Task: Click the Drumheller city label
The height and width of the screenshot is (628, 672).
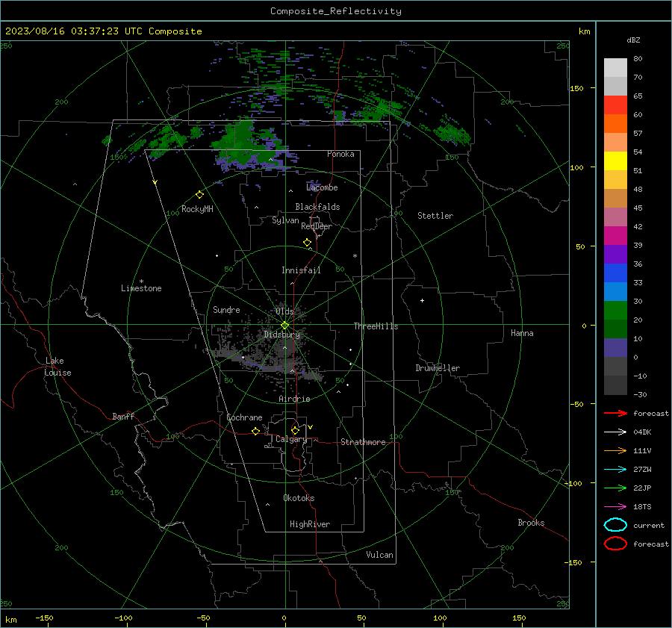Action: pyautogui.click(x=438, y=368)
